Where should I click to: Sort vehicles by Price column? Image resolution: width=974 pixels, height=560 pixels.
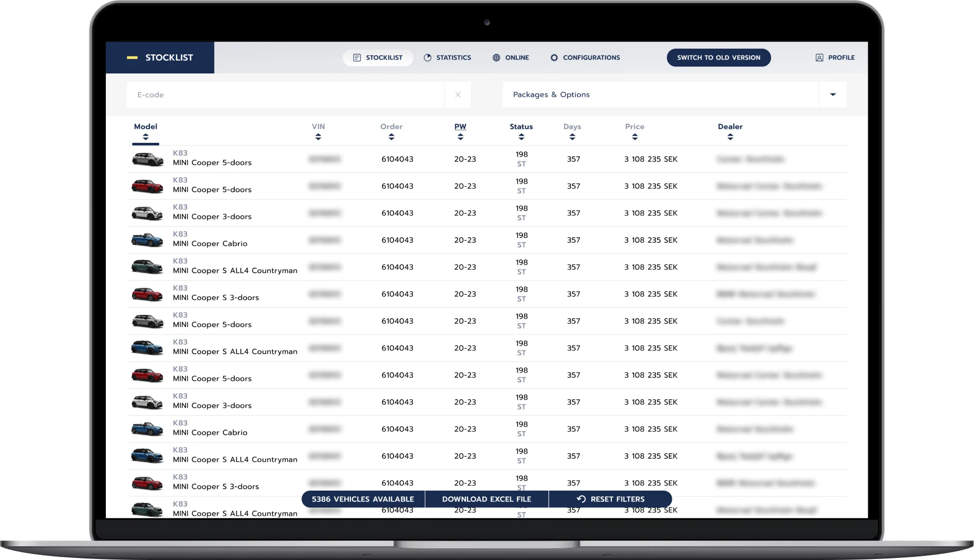634,137
